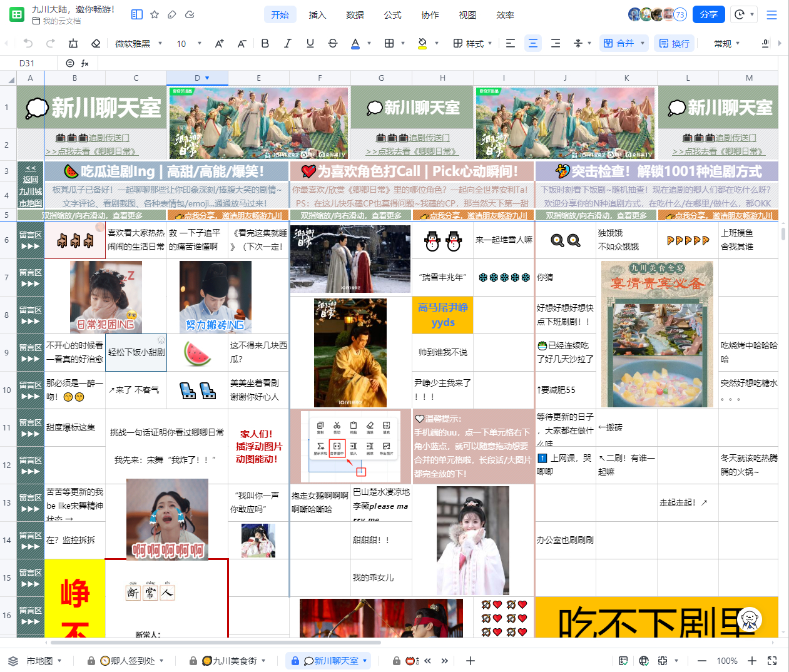Click the undo arrow icon
The height and width of the screenshot is (672, 789).
pos(28,43)
